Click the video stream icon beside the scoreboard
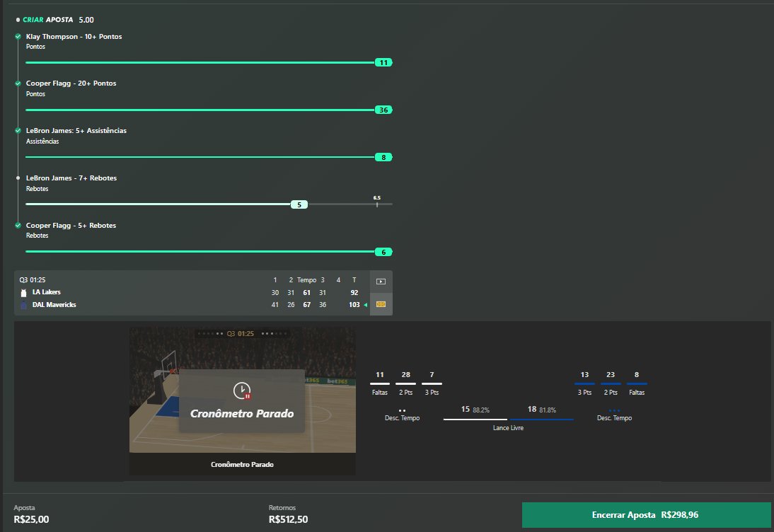The image size is (774, 532). pos(381,282)
